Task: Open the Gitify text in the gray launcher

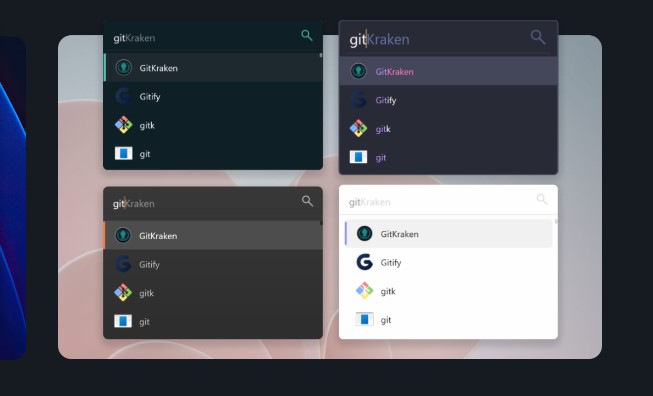Action: pyautogui.click(x=150, y=265)
